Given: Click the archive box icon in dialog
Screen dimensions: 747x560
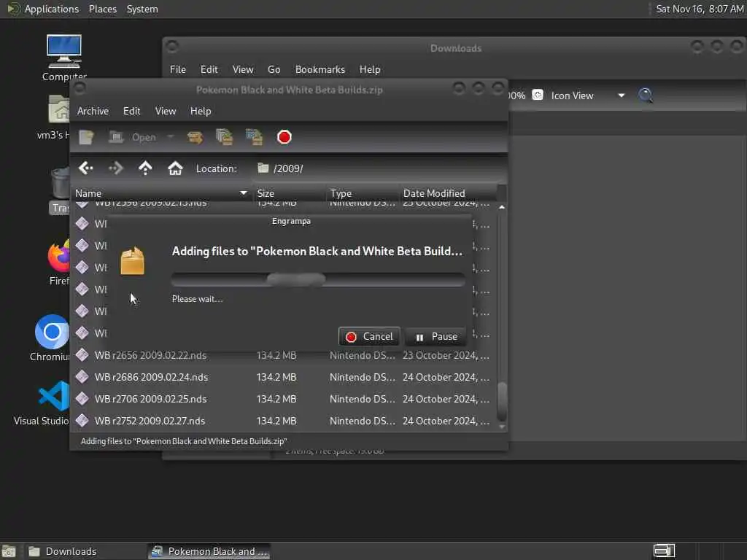Looking at the screenshot, I should pyautogui.click(x=133, y=261).
